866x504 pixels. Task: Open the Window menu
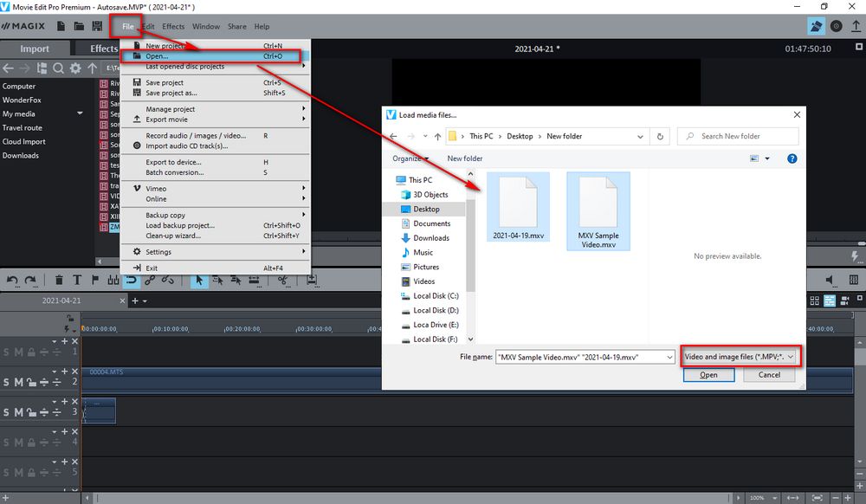(x=206, y=27)
